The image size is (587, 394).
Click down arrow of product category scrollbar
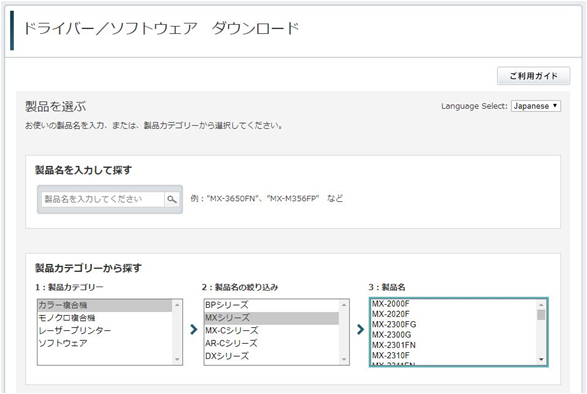click(x=177, y=360)
